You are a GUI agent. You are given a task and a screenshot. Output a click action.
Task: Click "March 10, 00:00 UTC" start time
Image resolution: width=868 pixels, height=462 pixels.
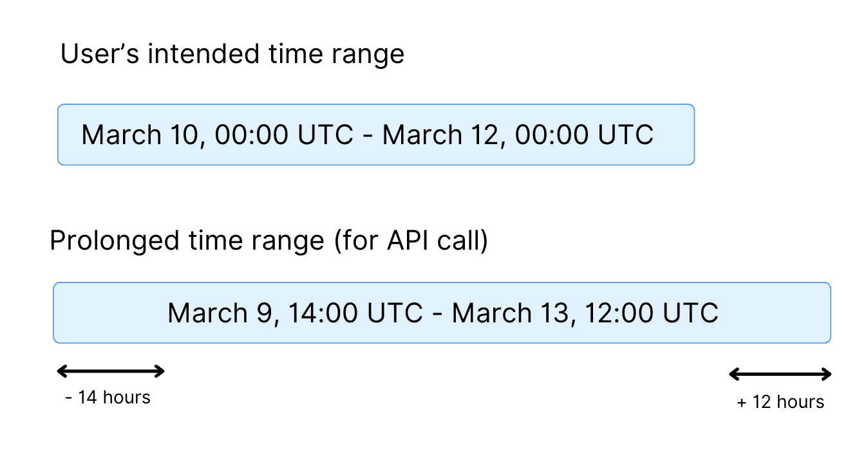click(x=218, y=135)
